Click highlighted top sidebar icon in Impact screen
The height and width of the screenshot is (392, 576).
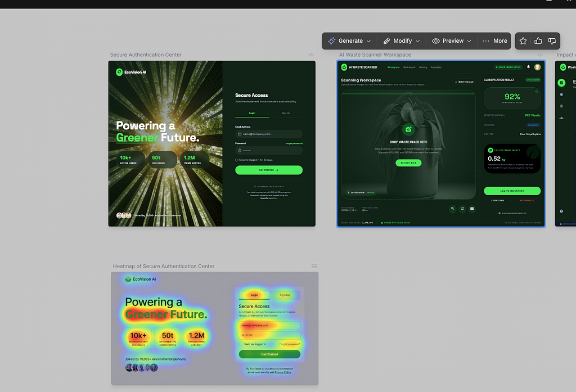point(561,83)
